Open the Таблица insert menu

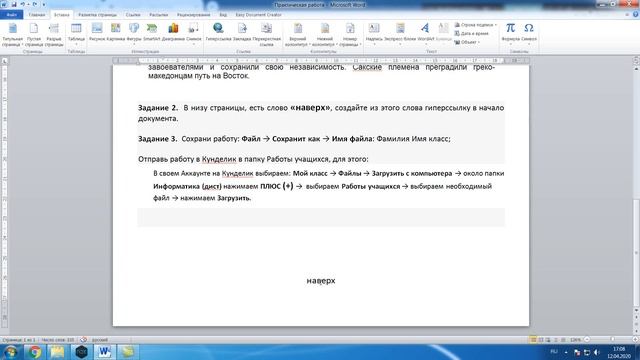point(76,35)
